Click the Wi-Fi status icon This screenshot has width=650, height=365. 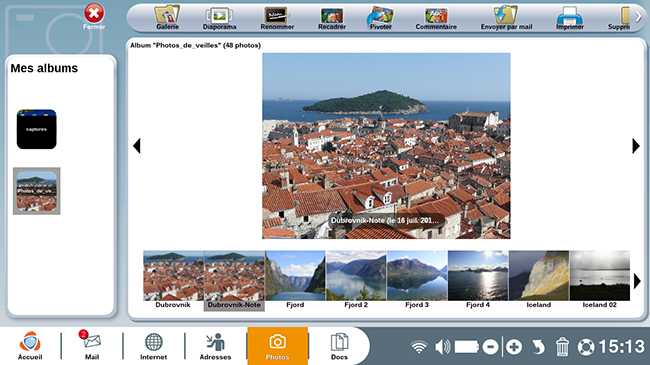[x=419, y=347]
